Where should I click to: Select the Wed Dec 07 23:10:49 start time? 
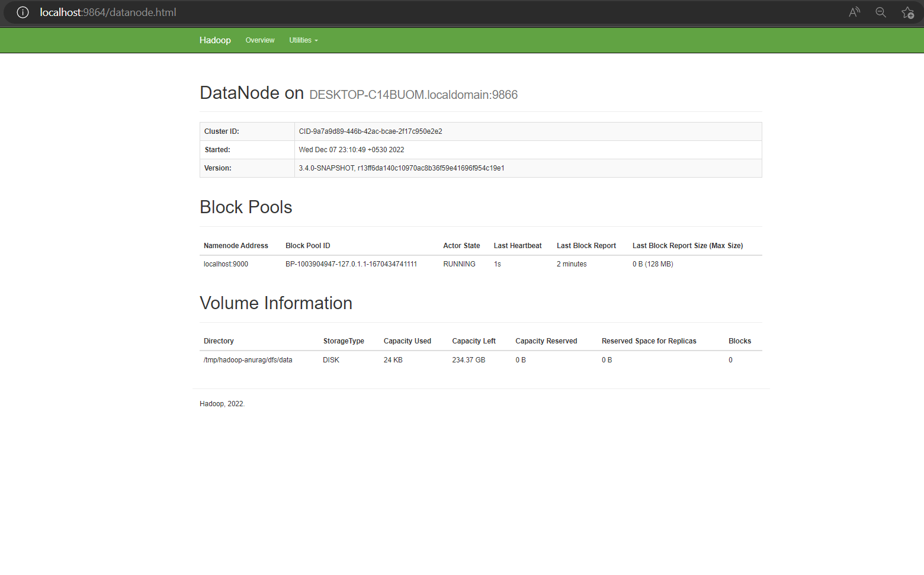351,150
